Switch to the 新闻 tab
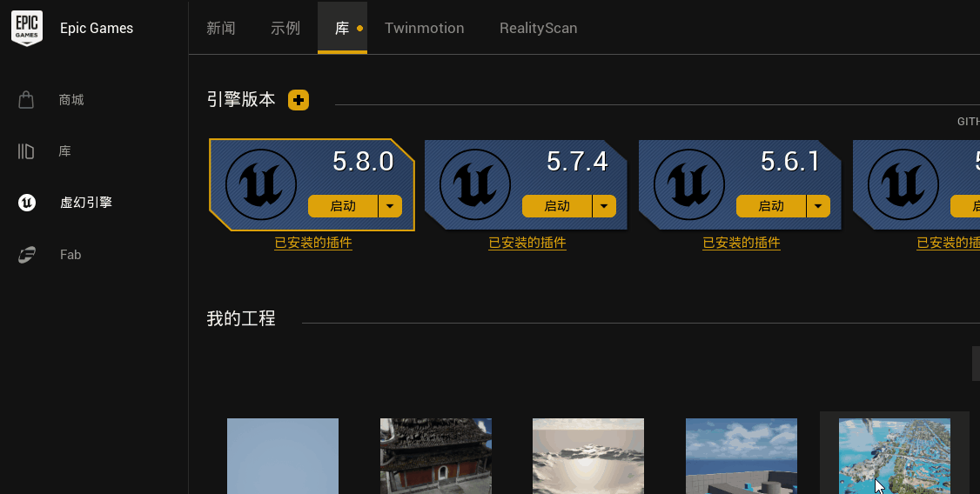Image resolution: width=980 pixels, height=494 pixels. pyautogui.click(x=220, y=28)
